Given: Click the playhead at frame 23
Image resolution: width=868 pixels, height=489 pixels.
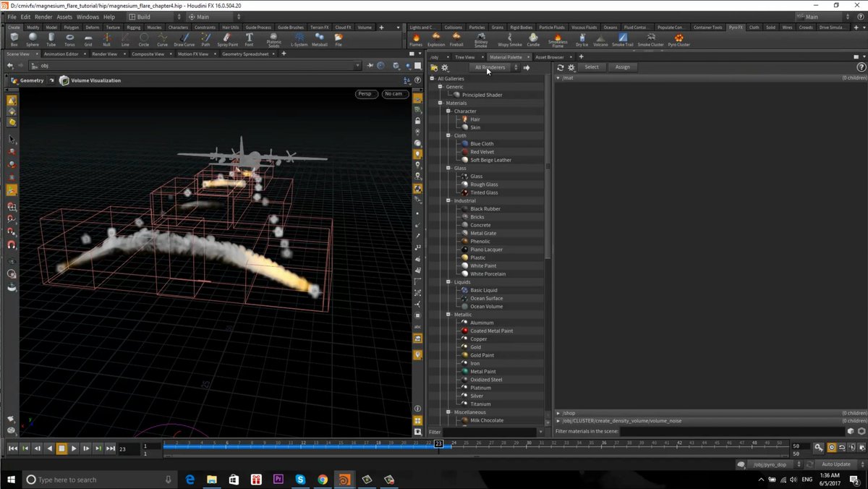Looking at the screenshot, I should (x=439, y=445).
